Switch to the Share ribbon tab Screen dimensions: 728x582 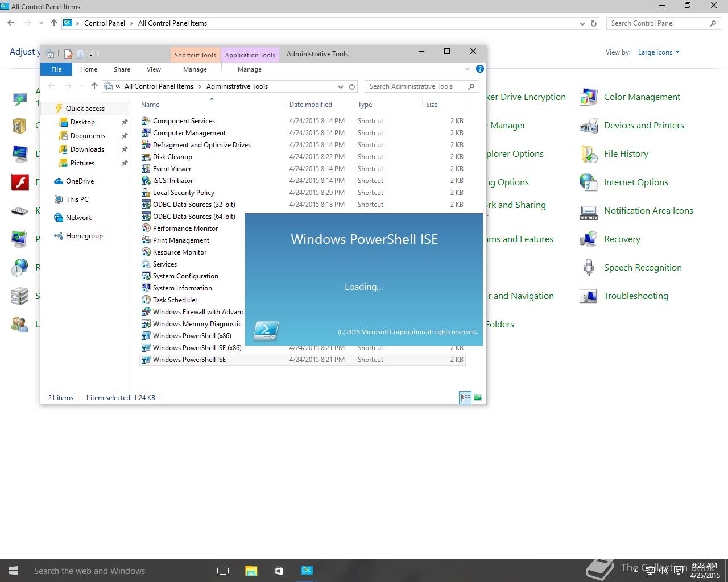pyautogui.click(x=122, y=69)
